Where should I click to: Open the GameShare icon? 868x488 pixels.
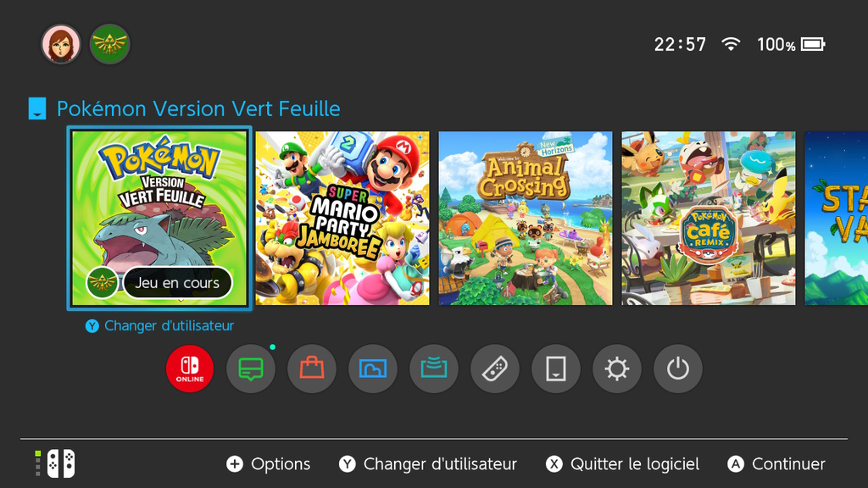[433, 369]
